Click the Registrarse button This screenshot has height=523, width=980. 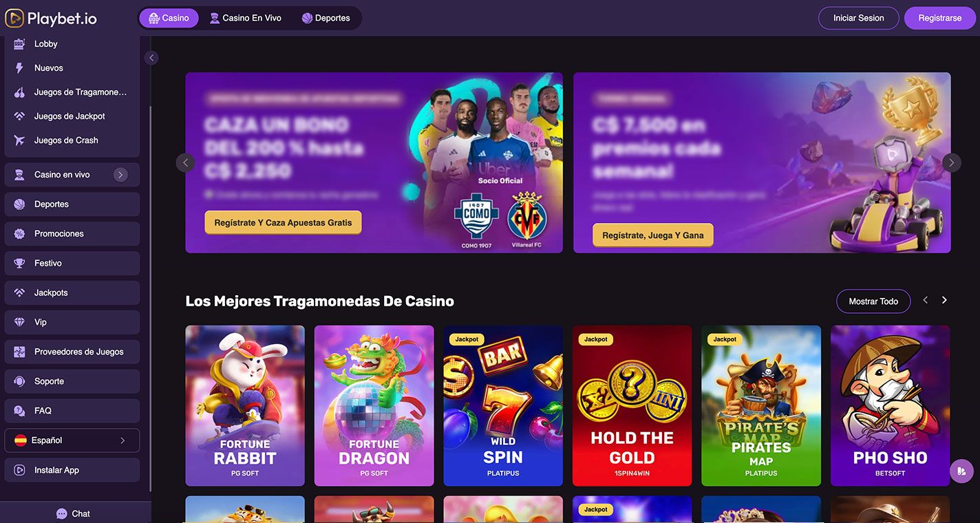939,18
